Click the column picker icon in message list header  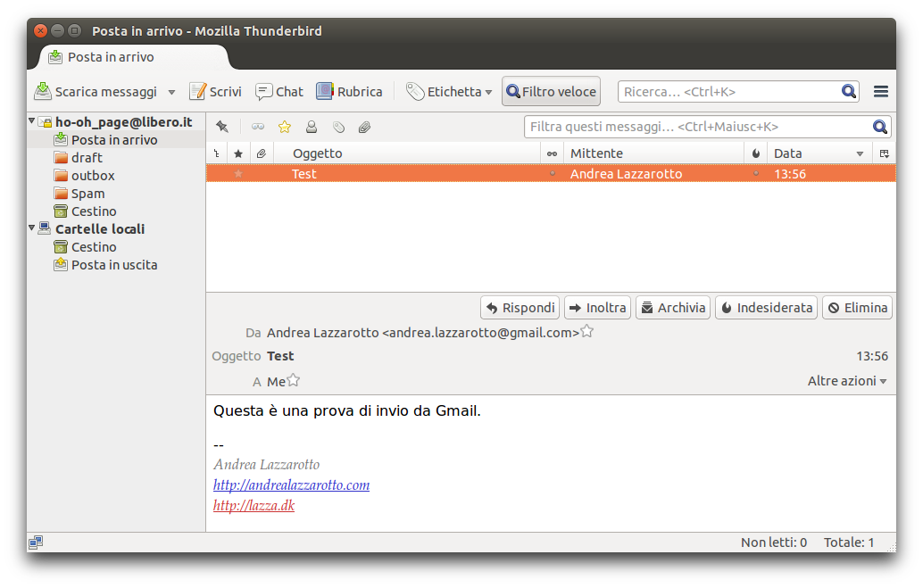884,153
